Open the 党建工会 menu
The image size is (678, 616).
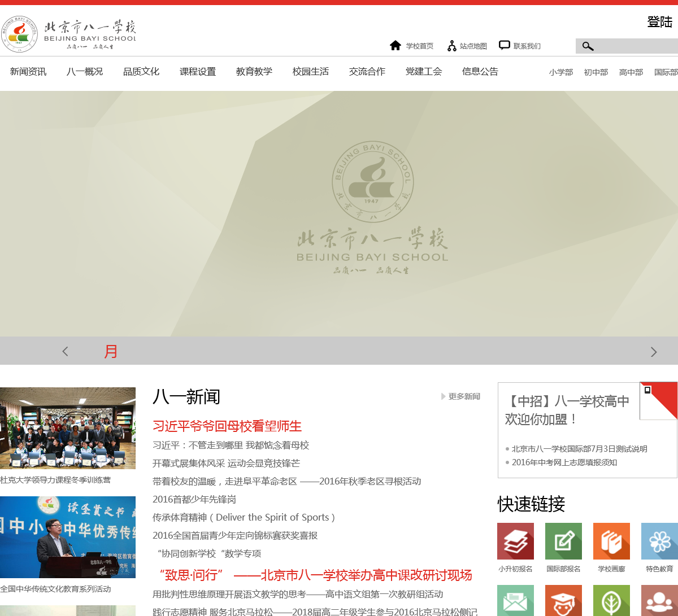click(424, 72)
